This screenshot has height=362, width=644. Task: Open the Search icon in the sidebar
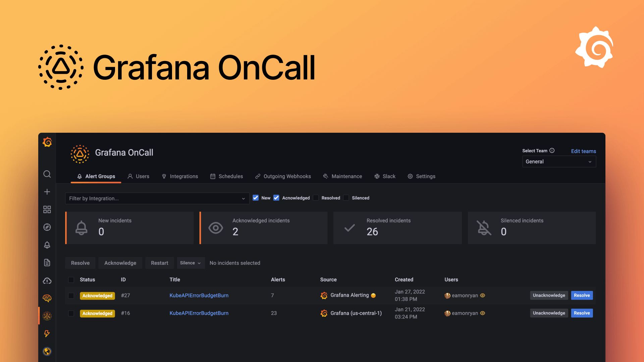click(x=47, y=174)
